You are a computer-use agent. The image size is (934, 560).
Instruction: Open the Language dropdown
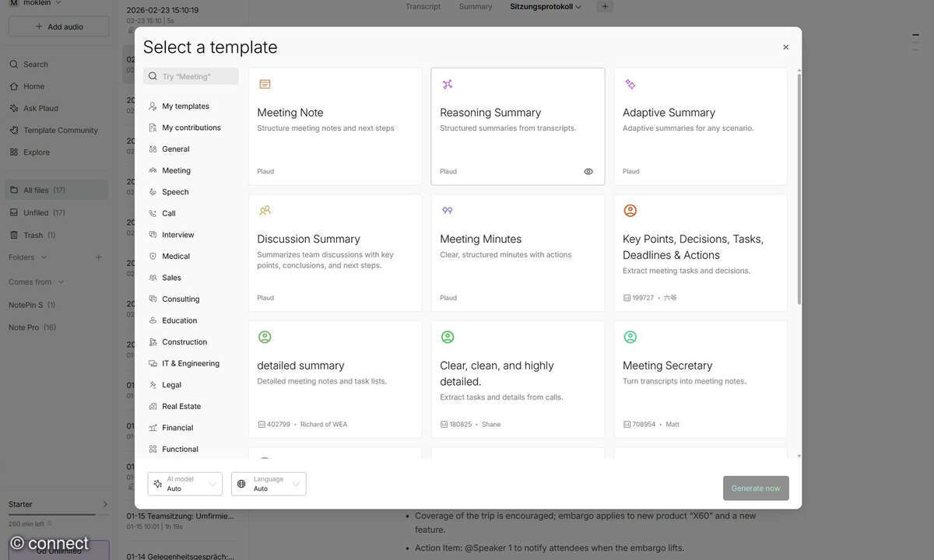tap(269, 481)
